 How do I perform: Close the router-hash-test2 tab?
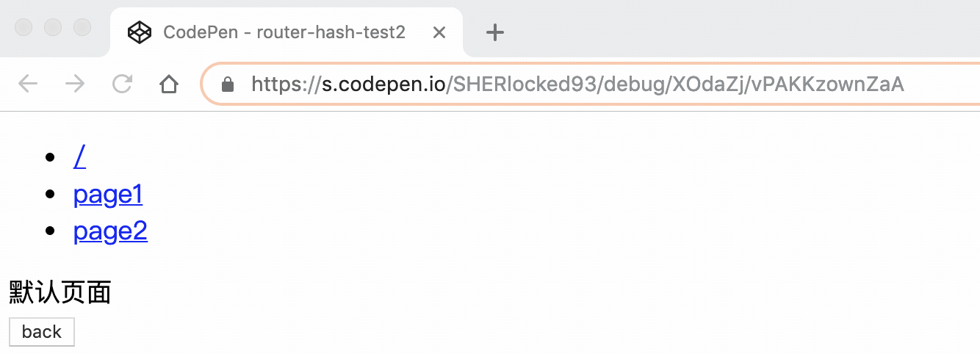coord(439,32)
